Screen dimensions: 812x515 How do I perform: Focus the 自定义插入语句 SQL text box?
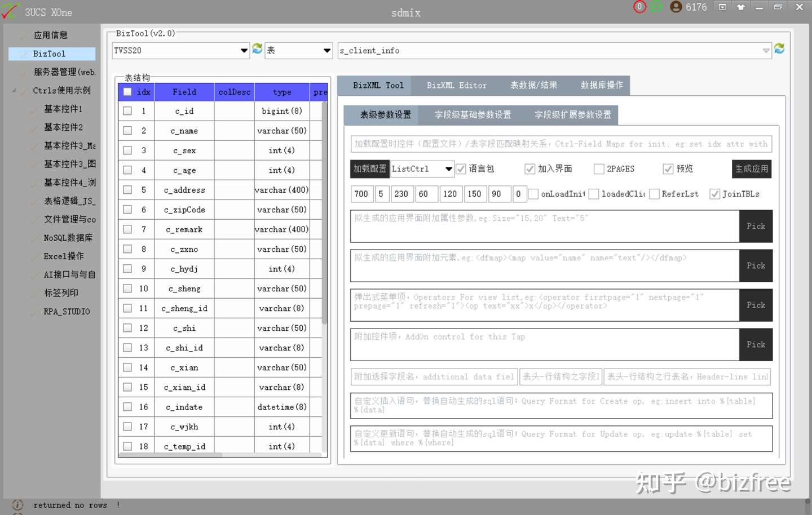[x=561, y=406]
